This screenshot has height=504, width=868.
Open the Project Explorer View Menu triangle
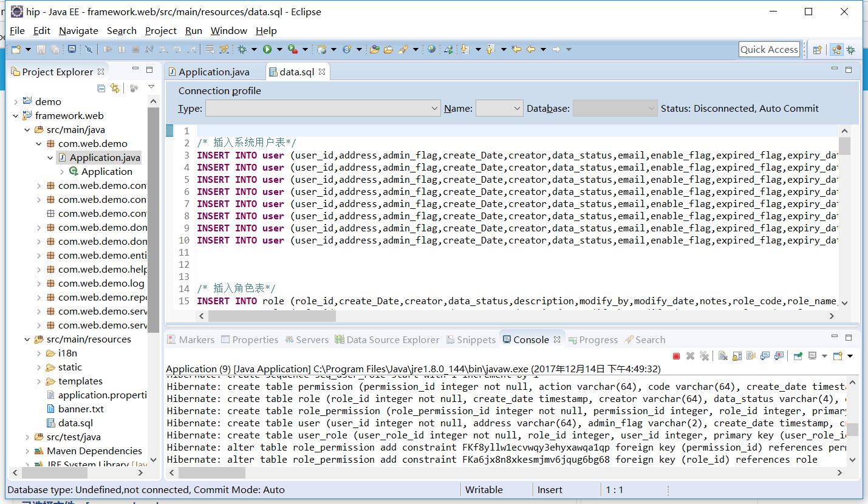click(151, 88)
